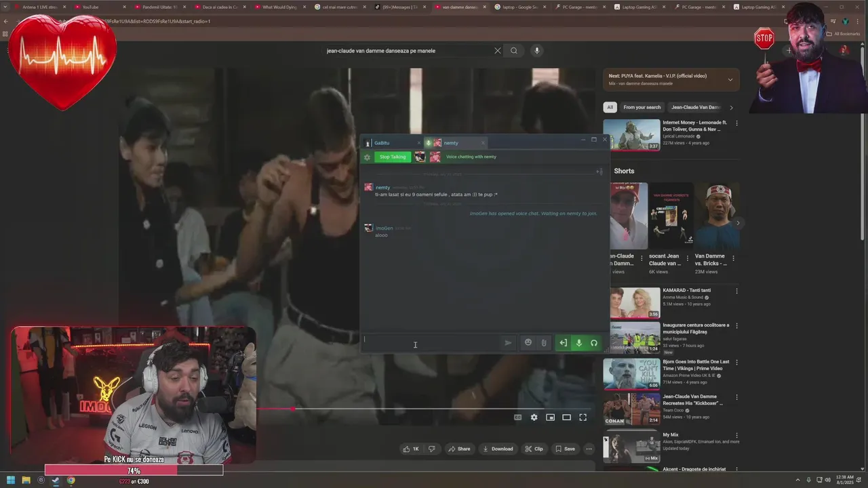The height and width of the screenshot is (488, 868).
Task: Open the socant Jean Claude van short
Action: click(x=672, y=217)
